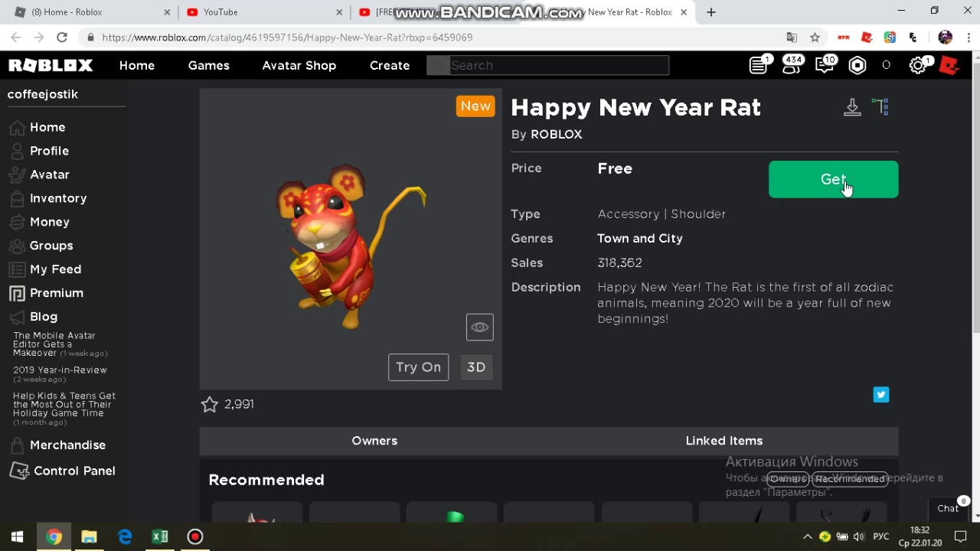The width and height of the screenshot is (980, 551).
Task: Open messages icon with badge 10
Action: (x=825, y=66)
